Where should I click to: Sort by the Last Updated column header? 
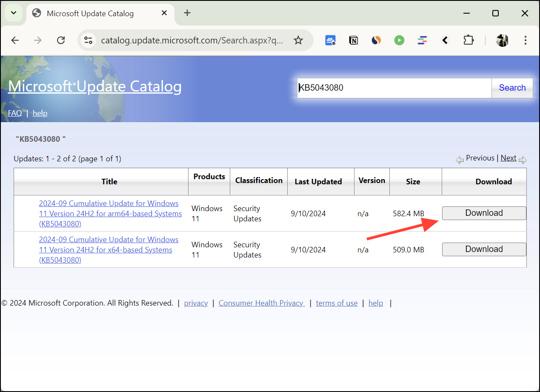coord(318,182)
